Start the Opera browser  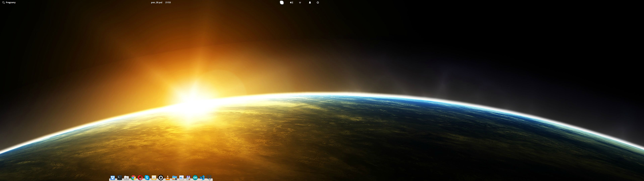tap(140, 177)
